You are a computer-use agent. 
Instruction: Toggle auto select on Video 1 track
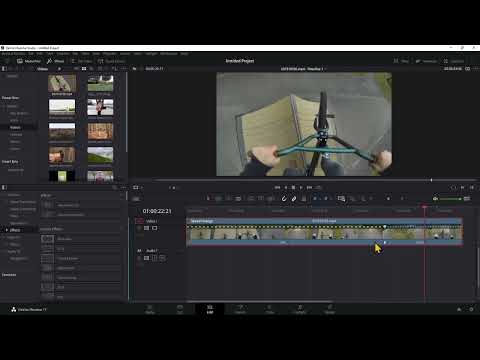pyautogui.click(x=146, y=228)
